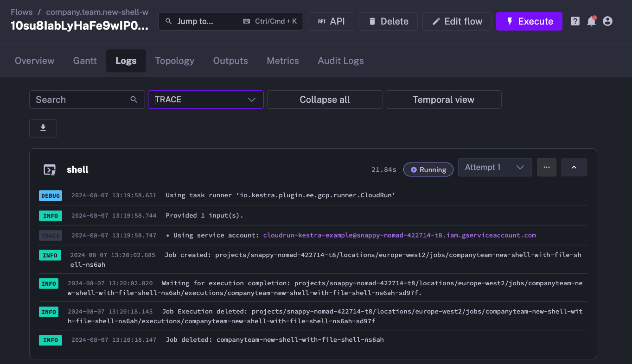Click the Edit flow button
The width and height of the screenshot is (632, 364).
457,21
